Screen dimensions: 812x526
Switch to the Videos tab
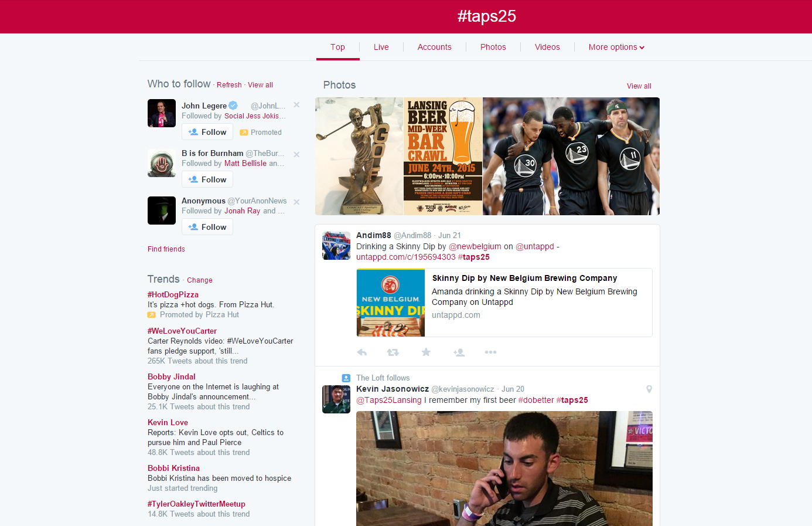pyautogui.click(x=547, y=47)
